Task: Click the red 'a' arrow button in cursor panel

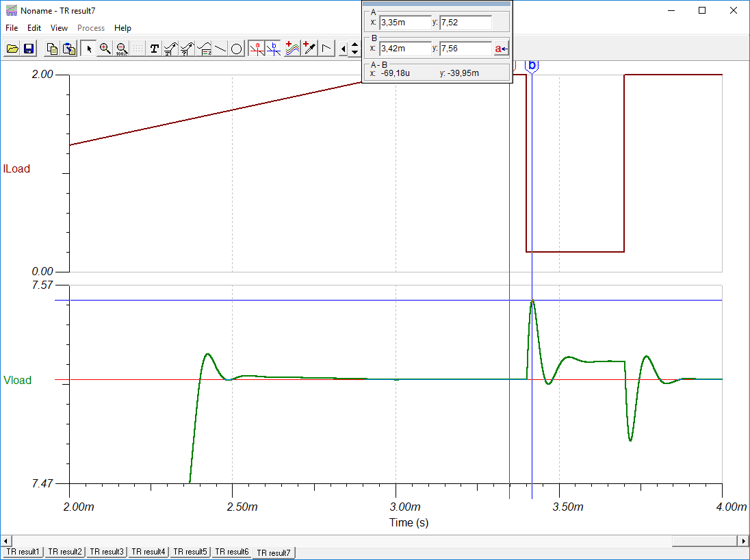Action: (502, 49)
